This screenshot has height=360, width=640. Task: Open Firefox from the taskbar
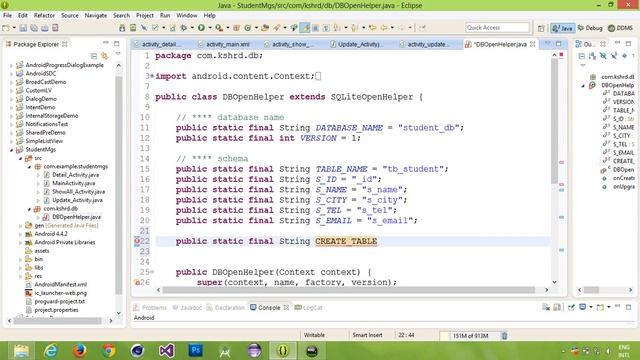[79, 351]
